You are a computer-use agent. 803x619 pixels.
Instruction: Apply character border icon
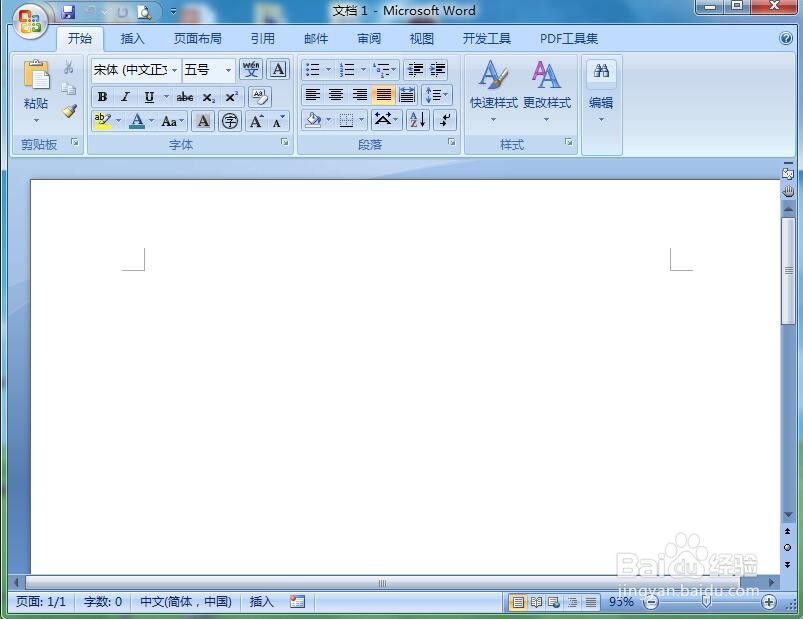[x=278, y=69]
